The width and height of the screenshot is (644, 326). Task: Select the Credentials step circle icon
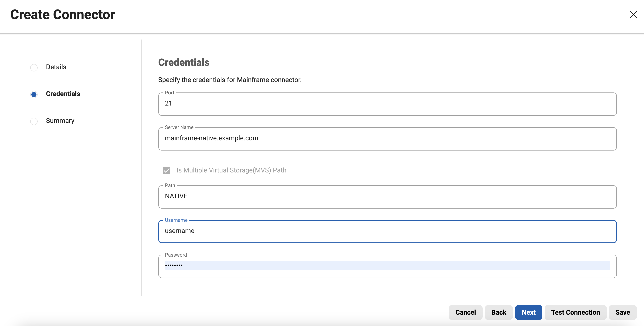[x=34, y=94]
